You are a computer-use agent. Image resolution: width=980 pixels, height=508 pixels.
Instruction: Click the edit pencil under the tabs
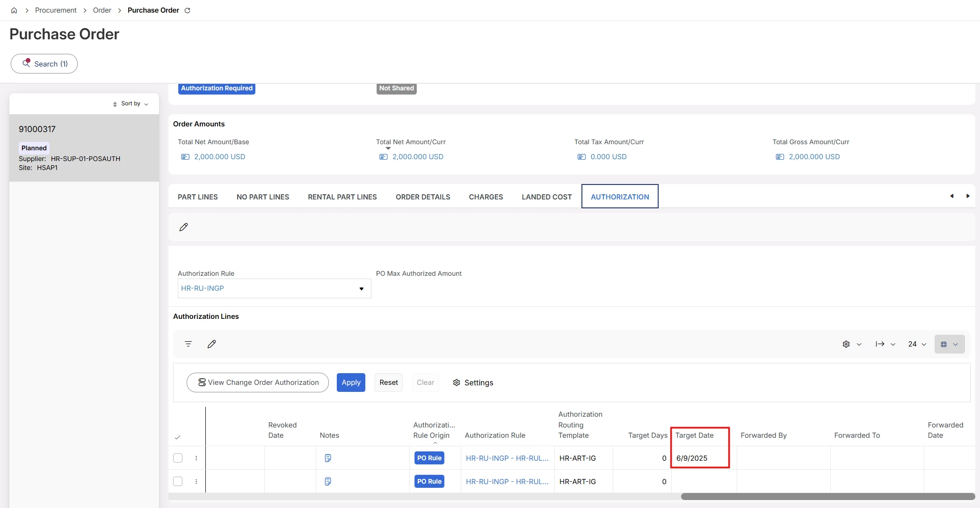coord(183,227)
